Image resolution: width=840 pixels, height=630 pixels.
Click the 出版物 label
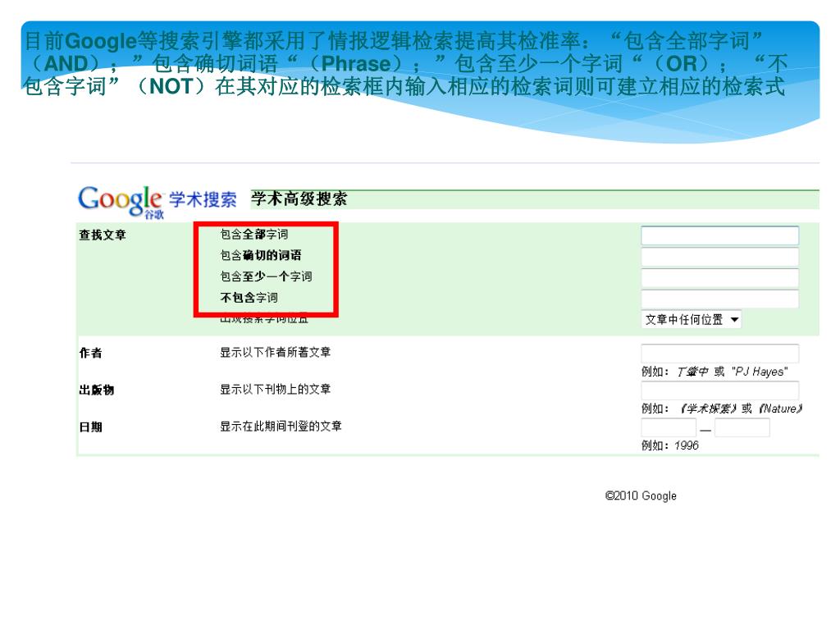(97, 390)
